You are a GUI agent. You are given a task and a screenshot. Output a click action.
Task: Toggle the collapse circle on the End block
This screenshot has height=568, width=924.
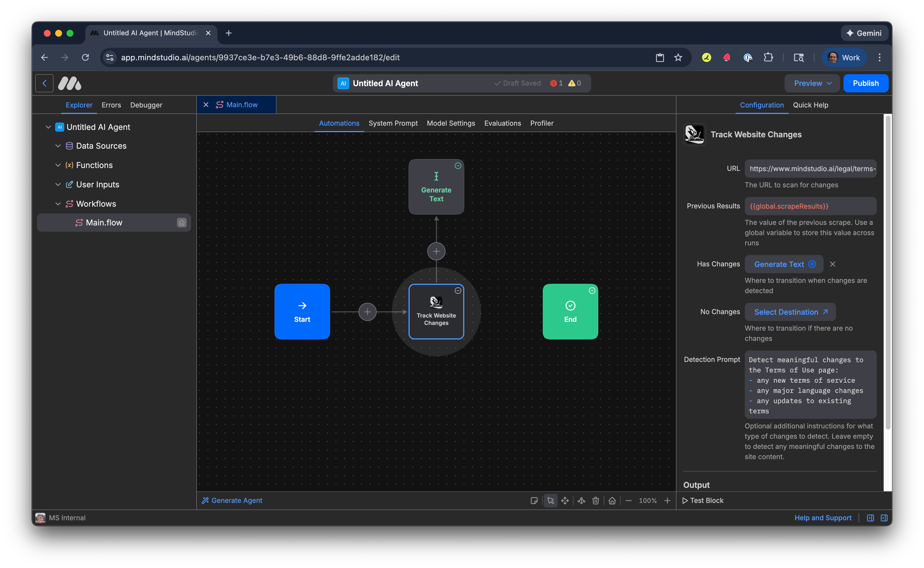[x=592, y=290]
